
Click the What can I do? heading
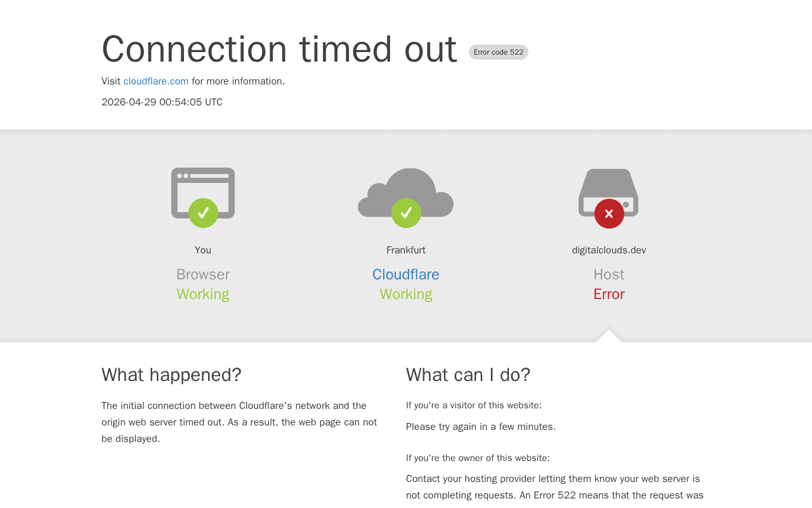coord(468,375)
